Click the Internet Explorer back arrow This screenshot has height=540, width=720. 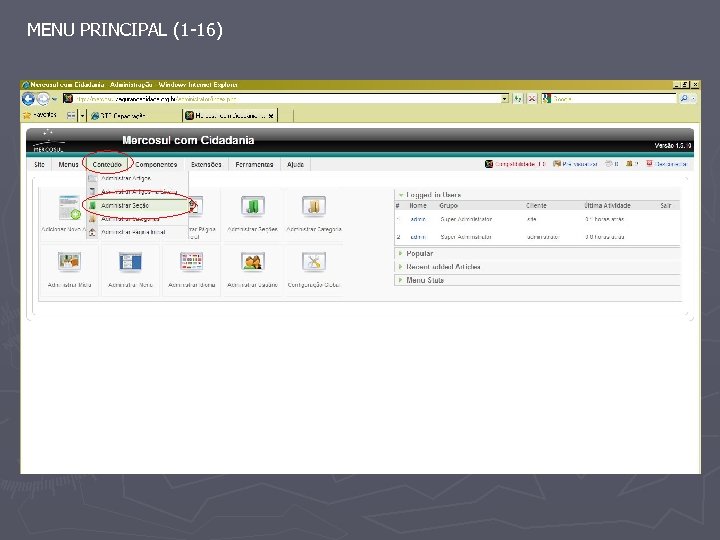click(28, 99)
